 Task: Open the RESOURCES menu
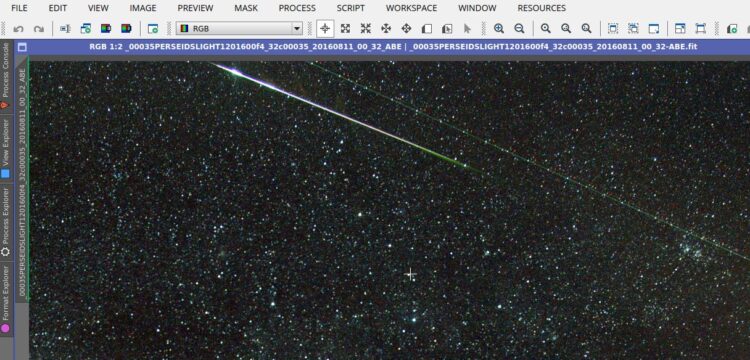541,8
